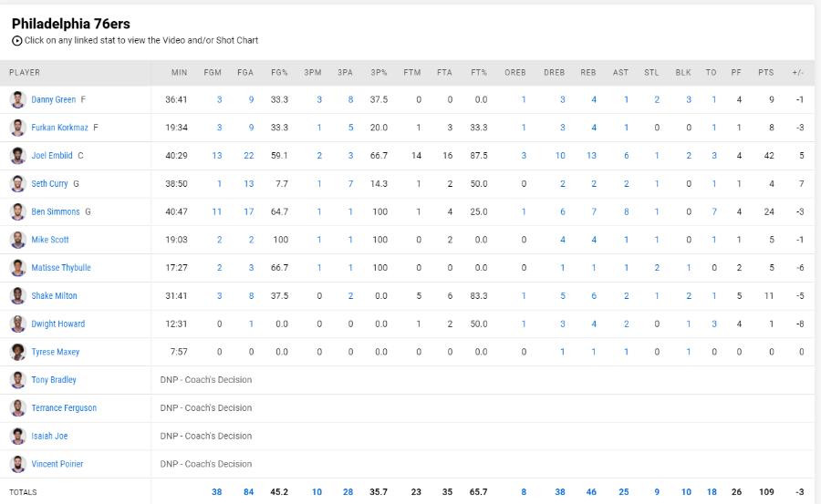
Task: Open Dwight Howard's headshot thumbnail
Action: (18, 324)
